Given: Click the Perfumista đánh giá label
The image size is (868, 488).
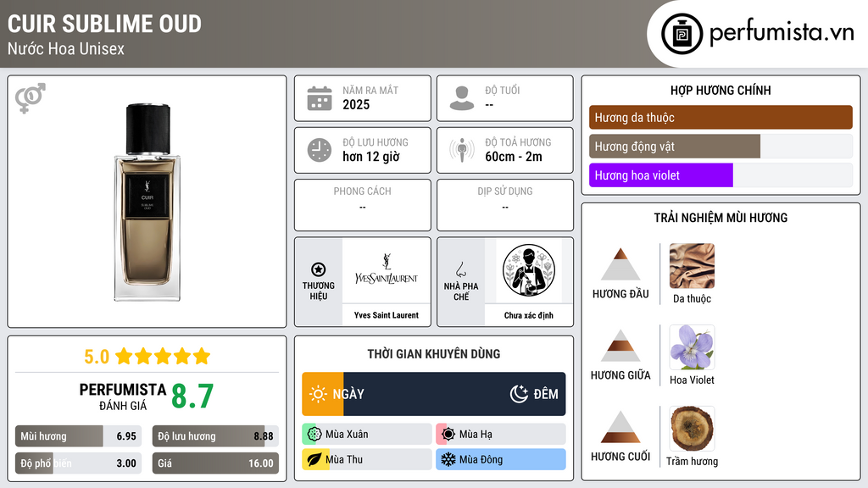Looking at the screenshot, I should point(123,396).
